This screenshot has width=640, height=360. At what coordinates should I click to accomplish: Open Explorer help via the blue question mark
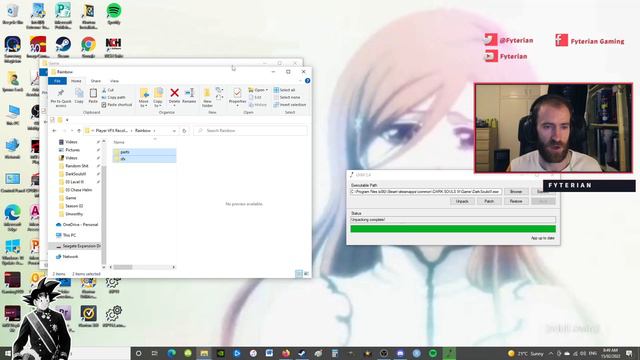307,81
